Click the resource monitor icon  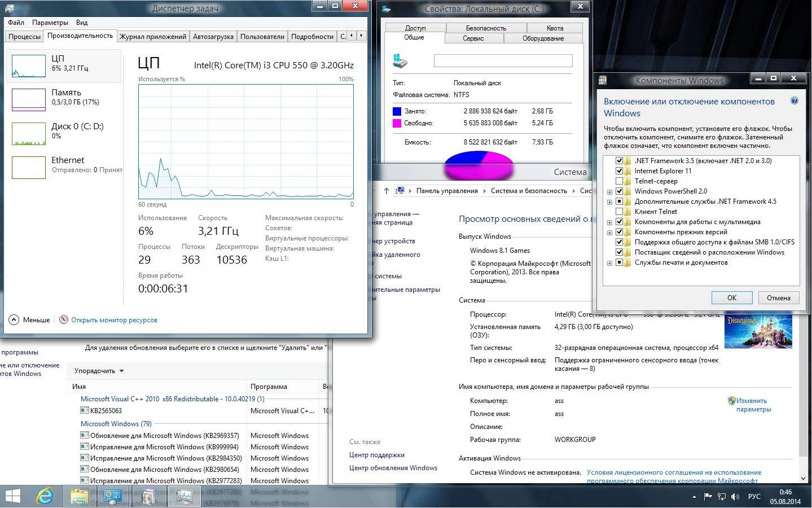[64, 319]
